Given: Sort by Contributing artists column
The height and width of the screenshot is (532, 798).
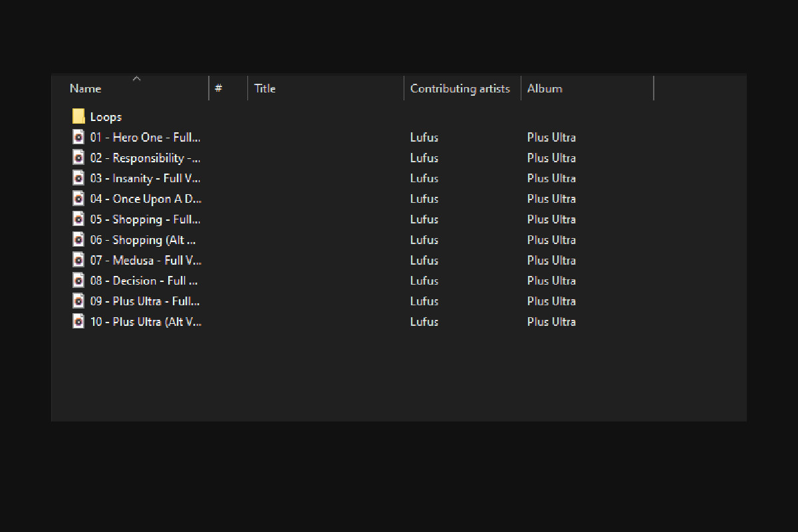Looking at the screenshot, I should click(460, 88).
